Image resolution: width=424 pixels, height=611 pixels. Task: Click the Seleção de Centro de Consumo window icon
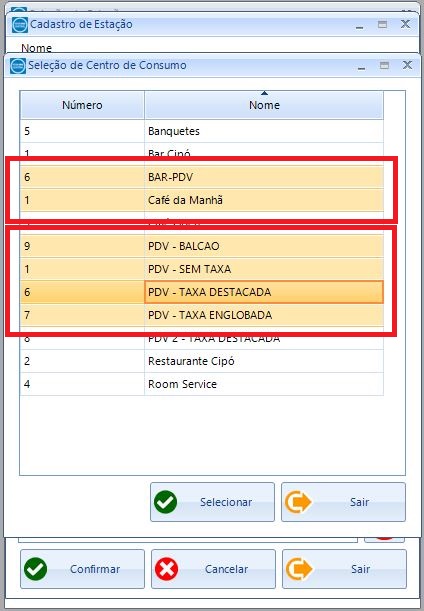point(18,65)
